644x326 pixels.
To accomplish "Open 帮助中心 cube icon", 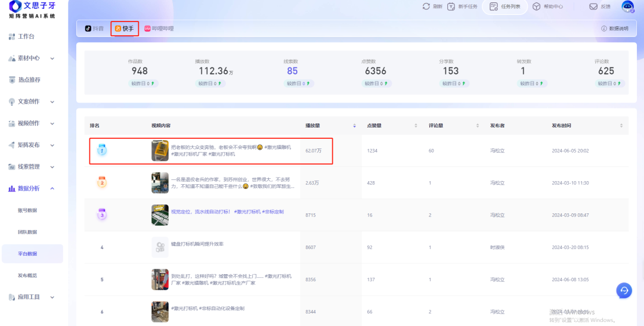I will point(537,7).
